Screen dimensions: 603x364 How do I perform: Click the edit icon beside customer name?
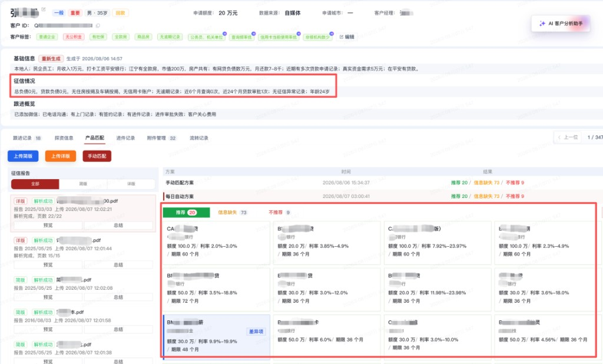pos(44,9)
